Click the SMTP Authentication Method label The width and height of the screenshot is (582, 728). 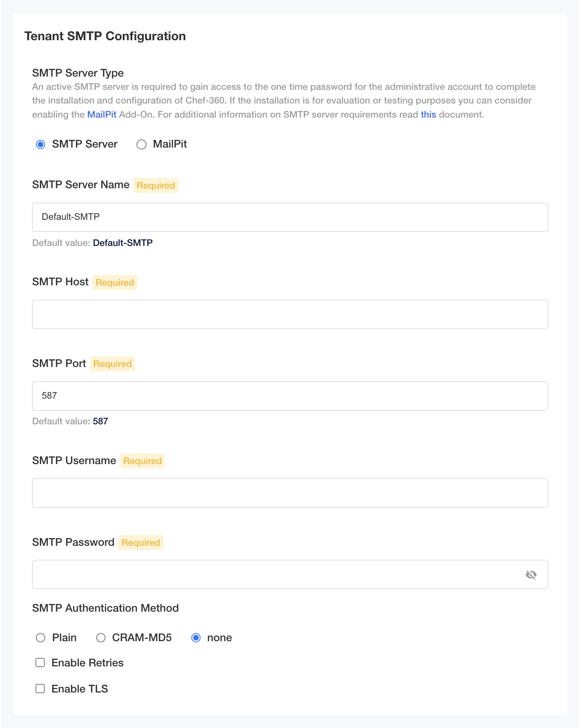105,608
